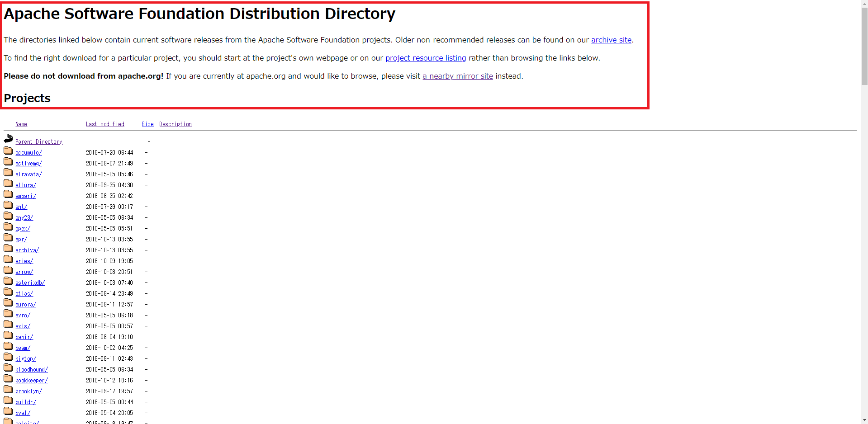Click the scrollbar down arrow
The image size is (868, 424).
tap(864, 420)
